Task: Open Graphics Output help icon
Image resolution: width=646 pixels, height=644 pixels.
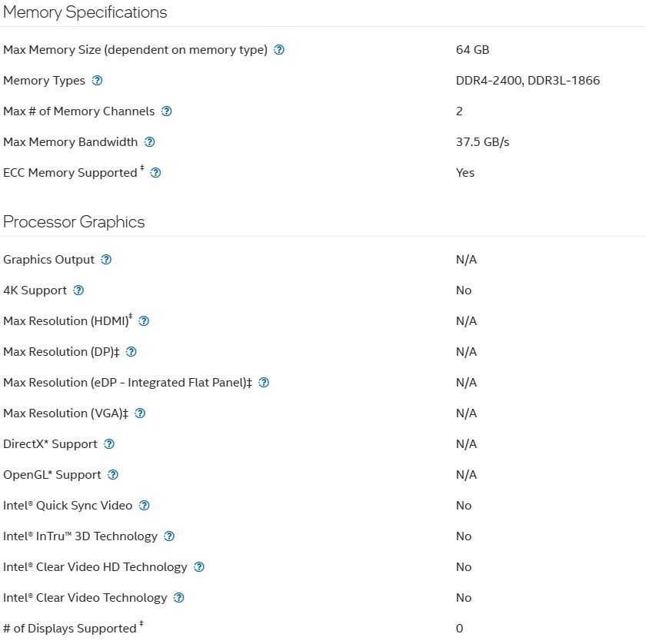Action: (x=106, y=260)
